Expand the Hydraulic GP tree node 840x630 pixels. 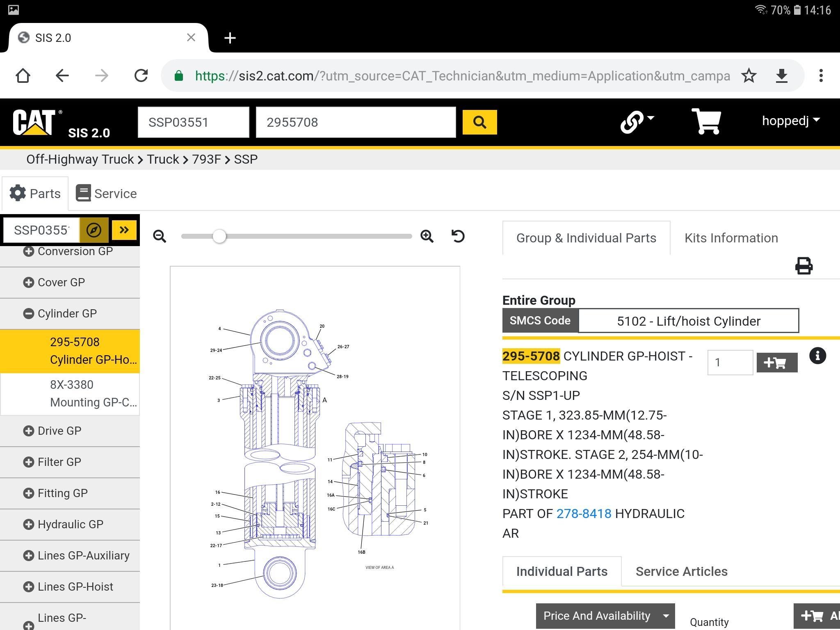(28, 525)
